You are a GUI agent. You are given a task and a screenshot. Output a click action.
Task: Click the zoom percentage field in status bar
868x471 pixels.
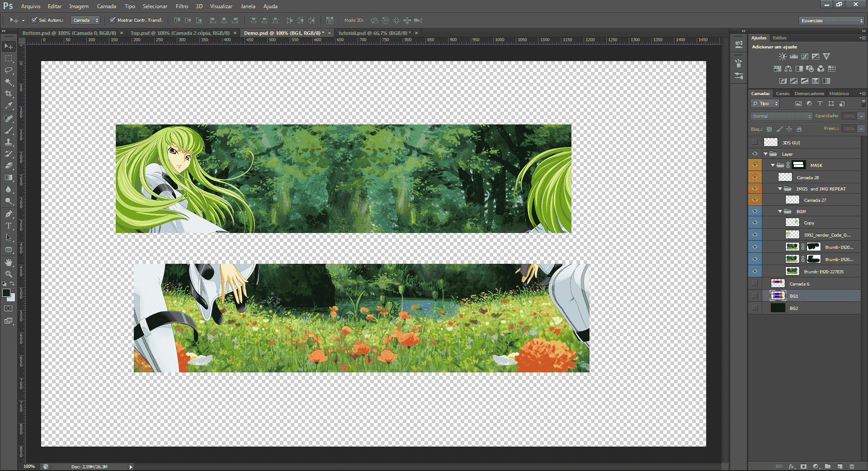pos(29,466)
